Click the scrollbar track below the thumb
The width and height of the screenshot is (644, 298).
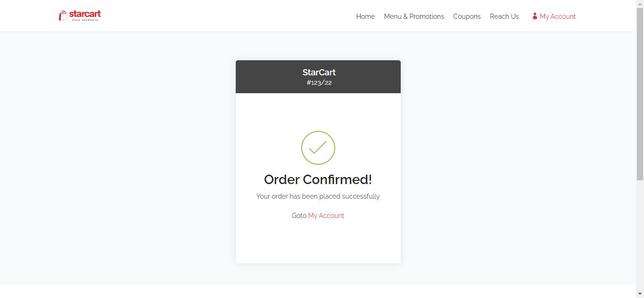click(640, 235)
